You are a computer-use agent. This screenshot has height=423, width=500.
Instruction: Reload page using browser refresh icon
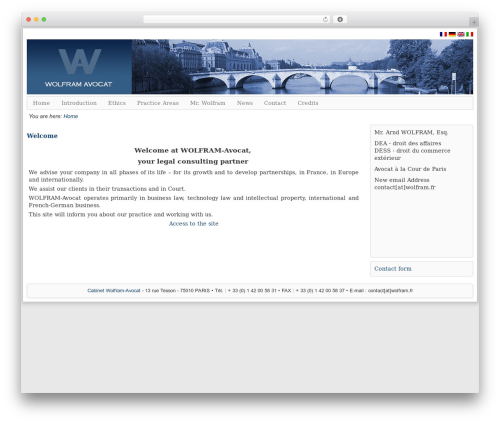pyautogui.click(x=325, y=19)
